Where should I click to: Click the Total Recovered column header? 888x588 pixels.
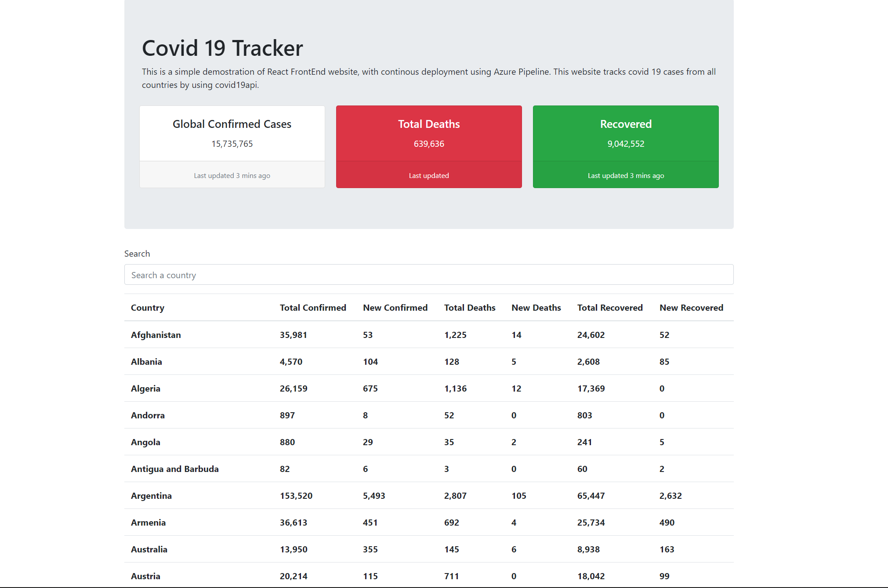[609, 308]
